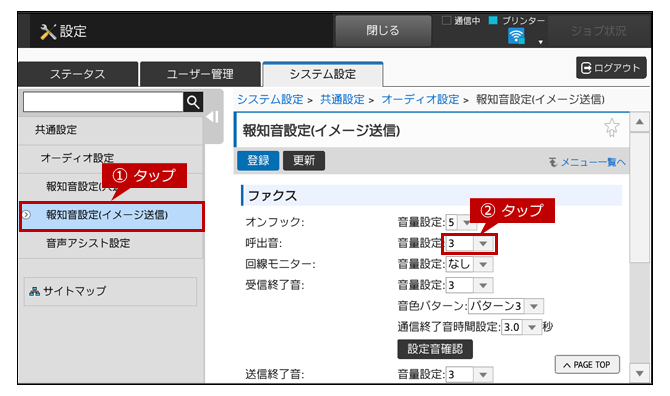Select 音声アシスト設定 in the sidebar
670x396 pixels.
point(110,243)
